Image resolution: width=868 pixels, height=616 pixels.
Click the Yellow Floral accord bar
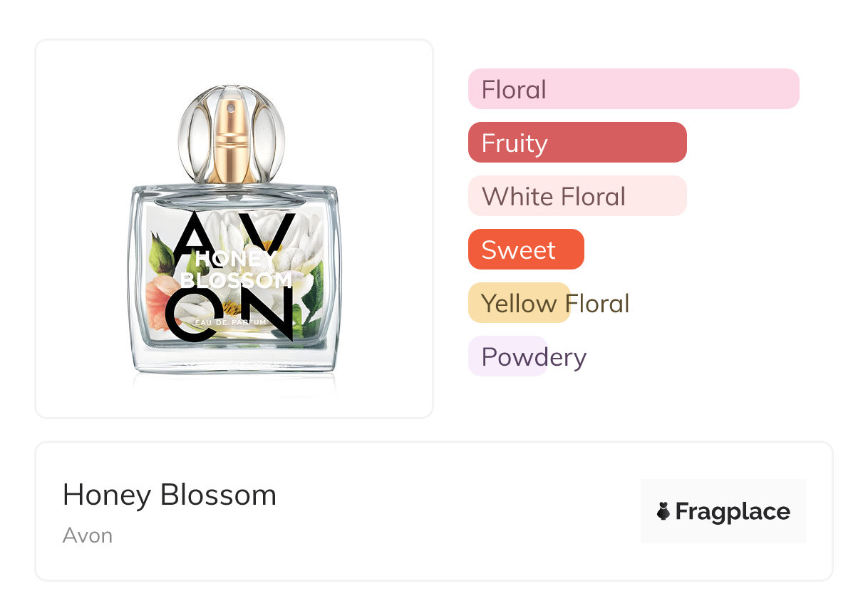(520, 303)
